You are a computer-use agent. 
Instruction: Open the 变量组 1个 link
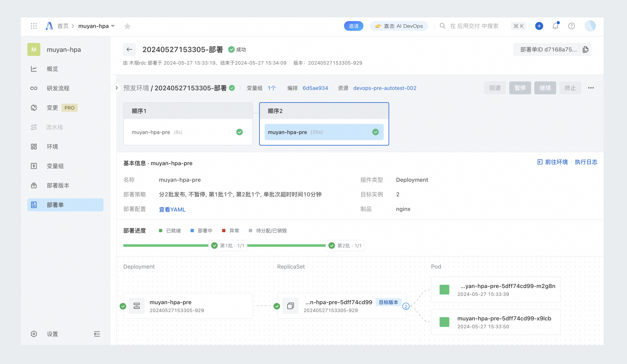pos(272,88)
